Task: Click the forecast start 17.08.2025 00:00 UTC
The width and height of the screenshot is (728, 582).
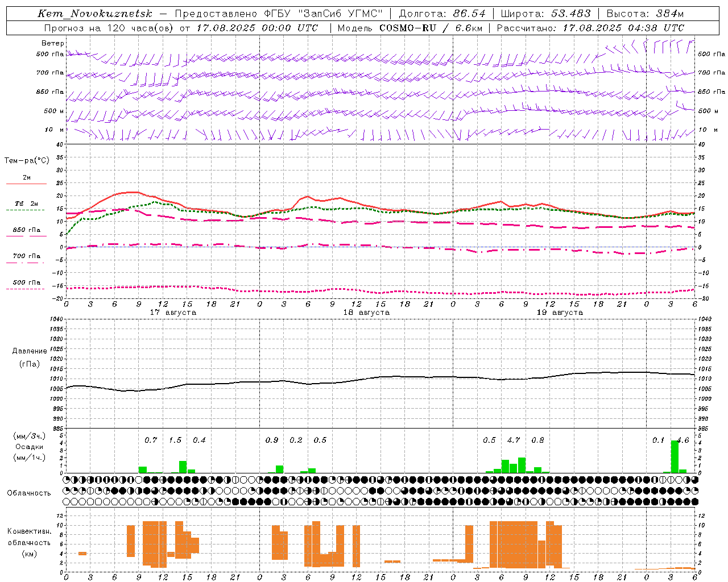Action: [258, 28]
